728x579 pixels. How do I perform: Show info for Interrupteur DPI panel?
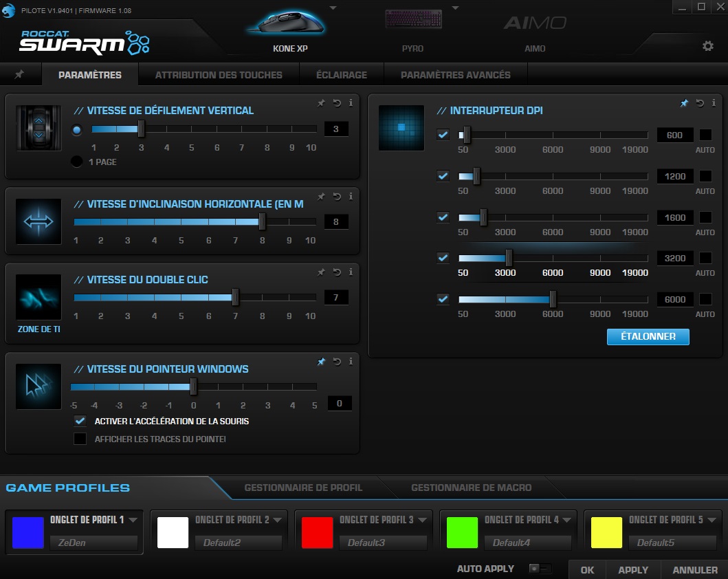[715, 103]
